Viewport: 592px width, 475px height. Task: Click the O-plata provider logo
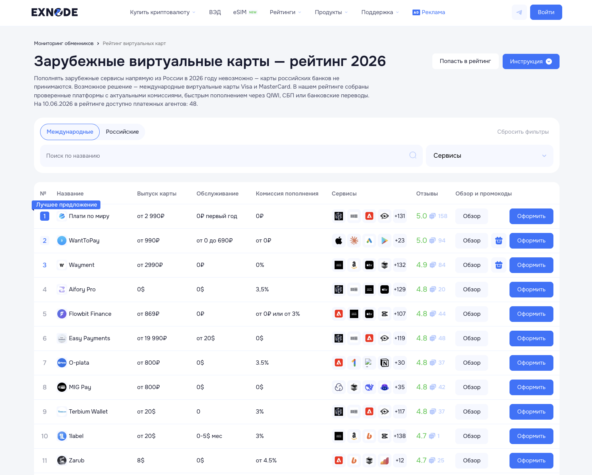pos(62,362)
